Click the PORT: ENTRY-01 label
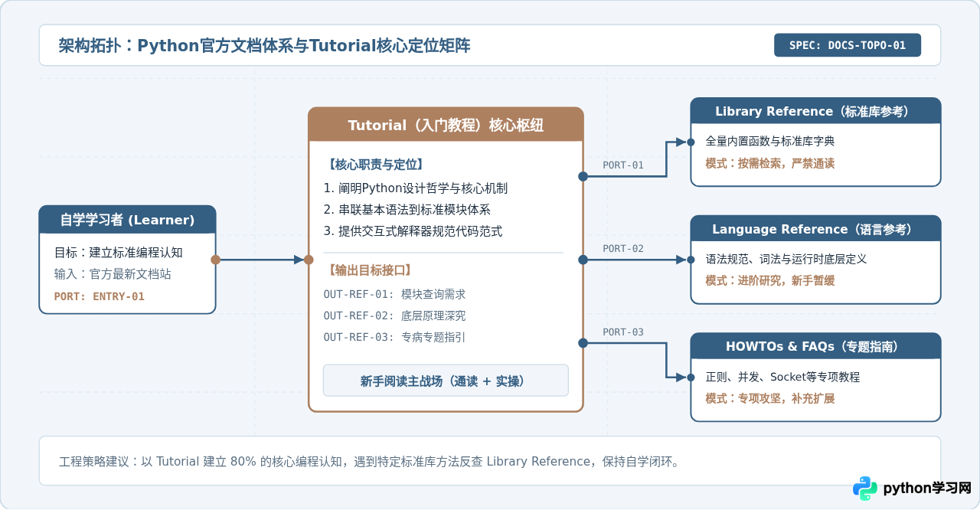The height and width of the screenshot is (510, 980). point(99,296)
